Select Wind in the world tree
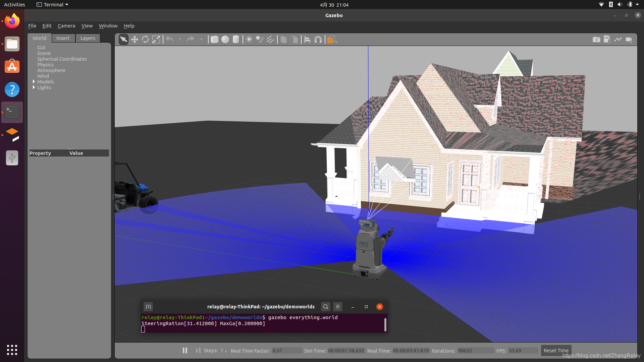The height and width of the screenshot is (362, 644). click(x=43, y=76)
